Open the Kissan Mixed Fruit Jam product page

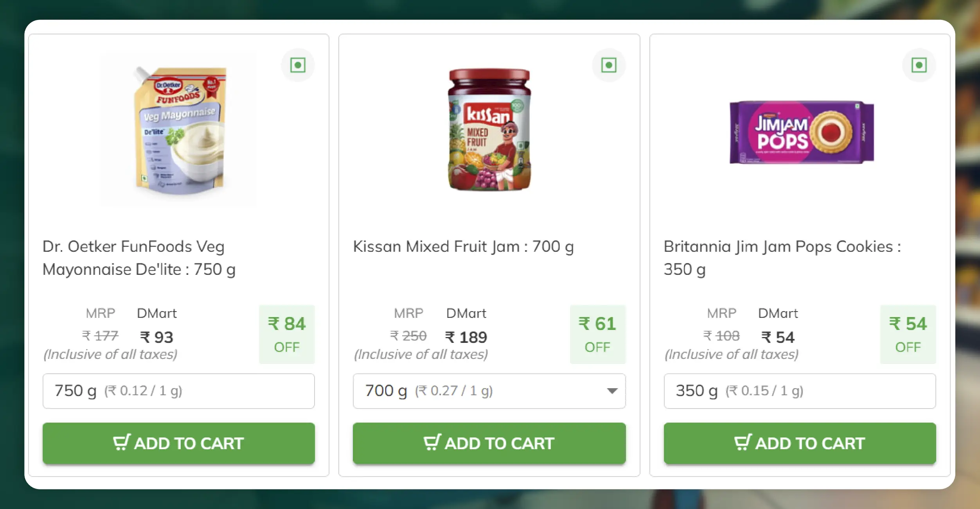pos(464,246)
